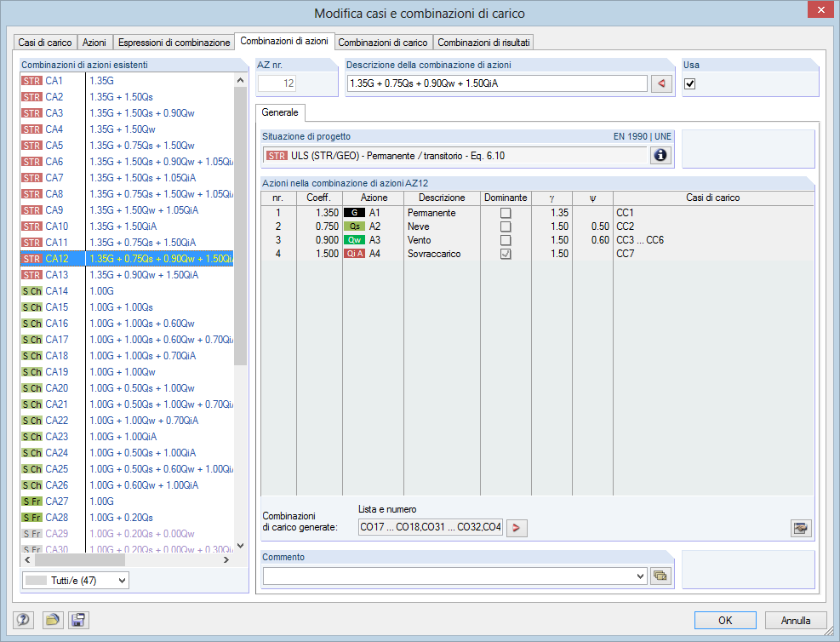Screen dimensions: 840x642
Task: Open the Tutti/e (47) filter dropdown
Action: (x=76, y=581)
